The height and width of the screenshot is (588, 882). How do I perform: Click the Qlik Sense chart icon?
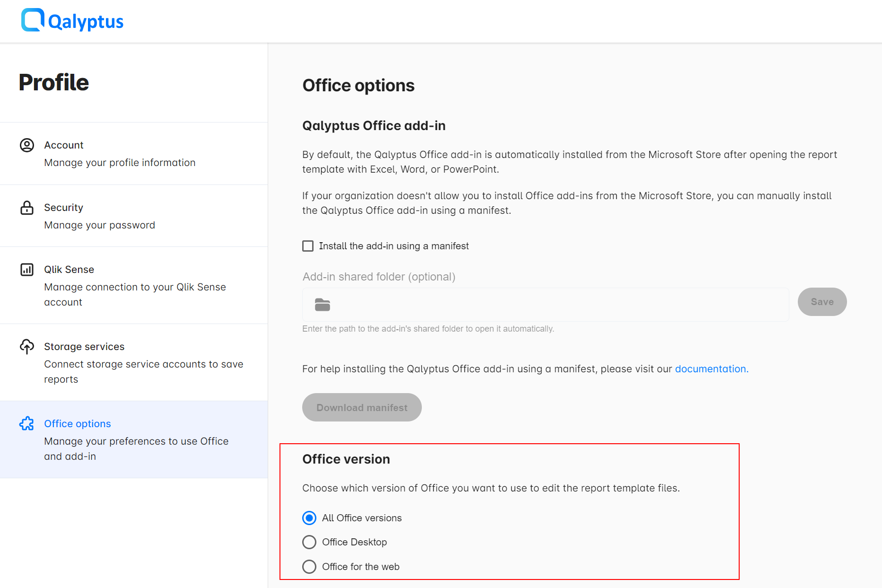[x=27, y=270]
